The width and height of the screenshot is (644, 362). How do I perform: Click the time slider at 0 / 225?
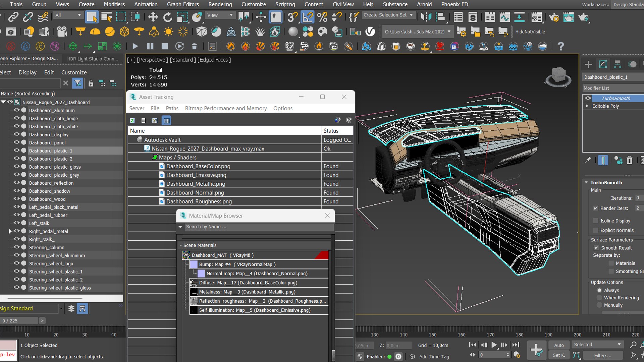coord(19,321)
